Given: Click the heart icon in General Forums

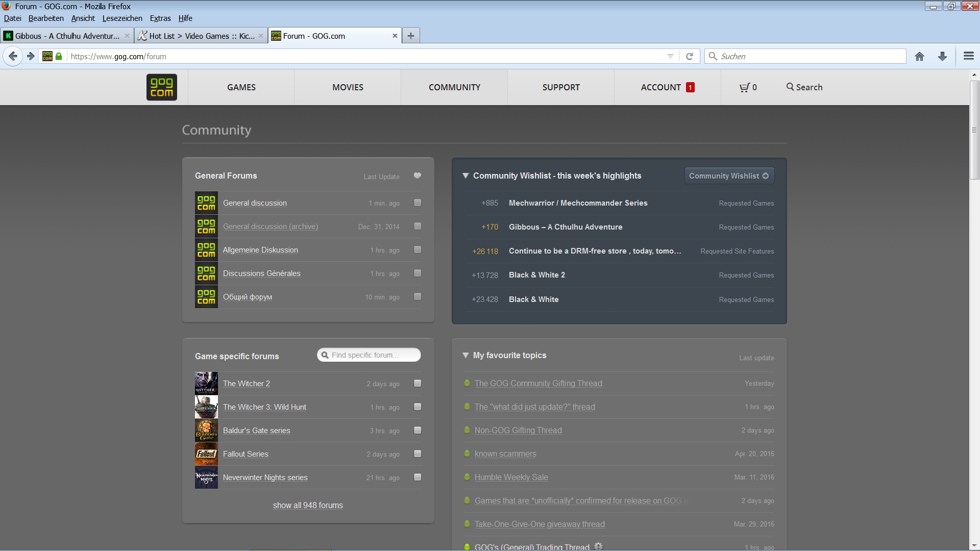Looking at the screenshot, I should [x=417, y=176].
